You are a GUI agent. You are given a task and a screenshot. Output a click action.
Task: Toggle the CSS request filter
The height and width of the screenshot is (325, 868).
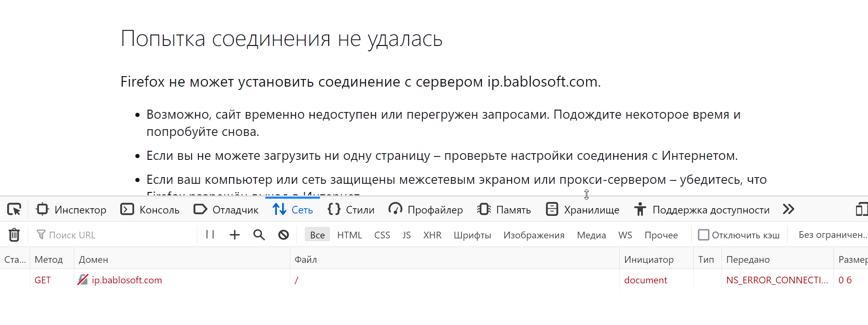pyautogui.click(x=382, y=235)
